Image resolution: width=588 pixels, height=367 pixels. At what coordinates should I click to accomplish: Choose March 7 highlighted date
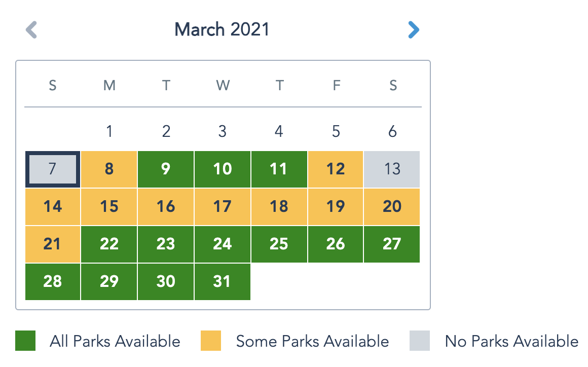(x=52, y=169)
